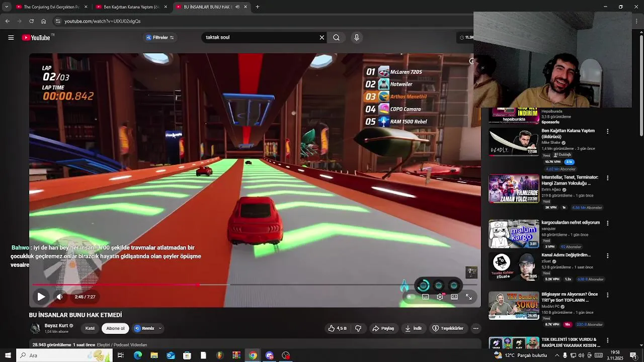The height and width of the screenshot is (362, 644).
Task: Enter fullscreen mode
Action: point(469,297)
